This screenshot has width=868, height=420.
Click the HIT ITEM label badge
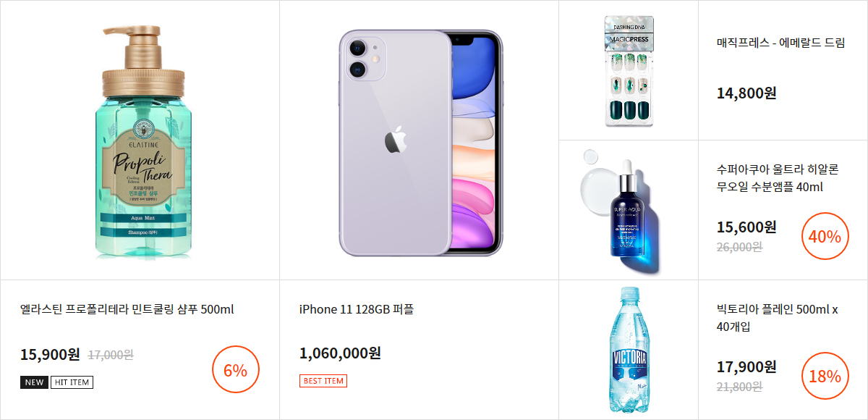click(72, 382)
